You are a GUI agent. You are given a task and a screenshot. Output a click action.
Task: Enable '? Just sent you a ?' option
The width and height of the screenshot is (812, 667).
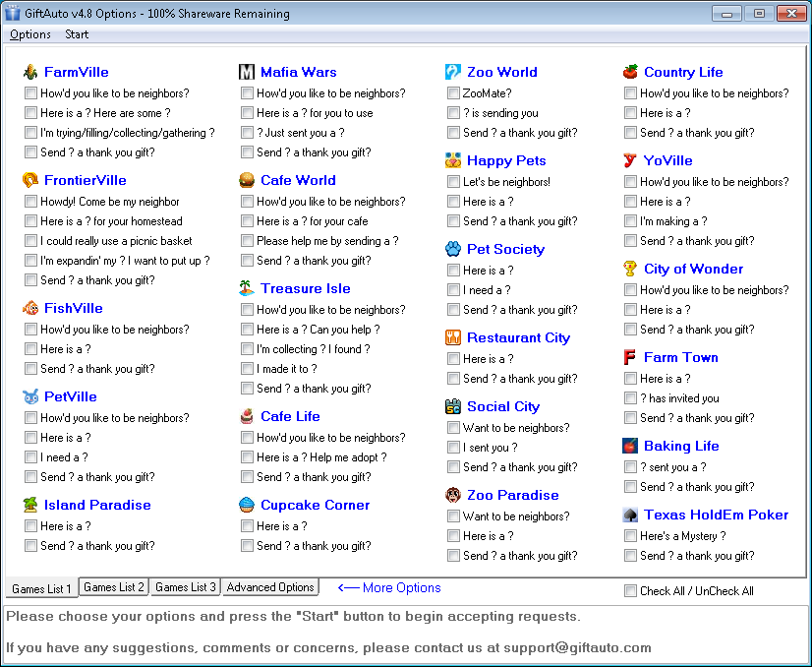[247, 133]
